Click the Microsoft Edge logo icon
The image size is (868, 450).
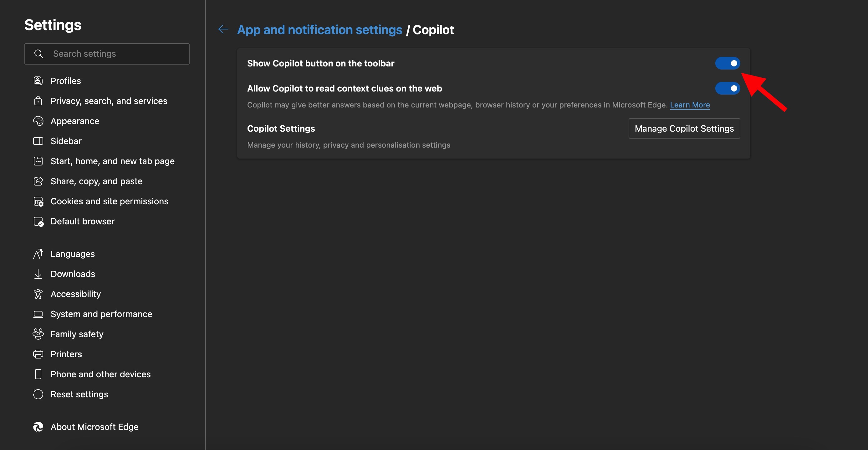[x=38, y=427]
